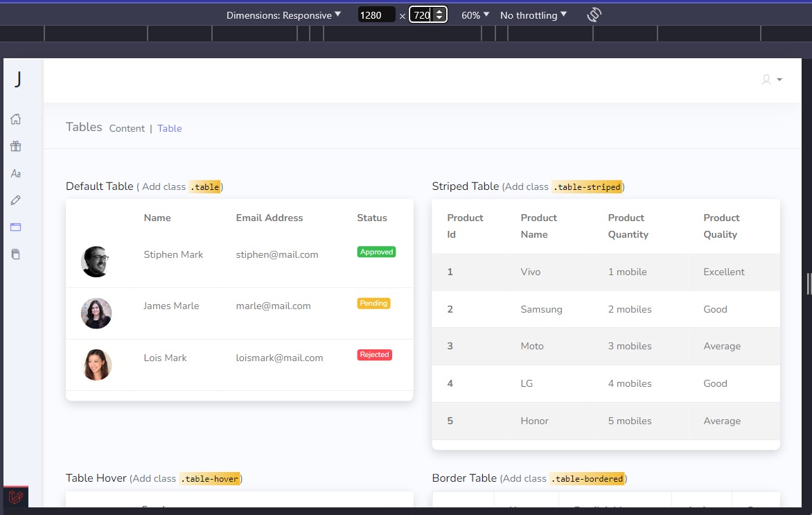
Task: Click Stiphen Mark's profile photo
Action: (96, 262)
